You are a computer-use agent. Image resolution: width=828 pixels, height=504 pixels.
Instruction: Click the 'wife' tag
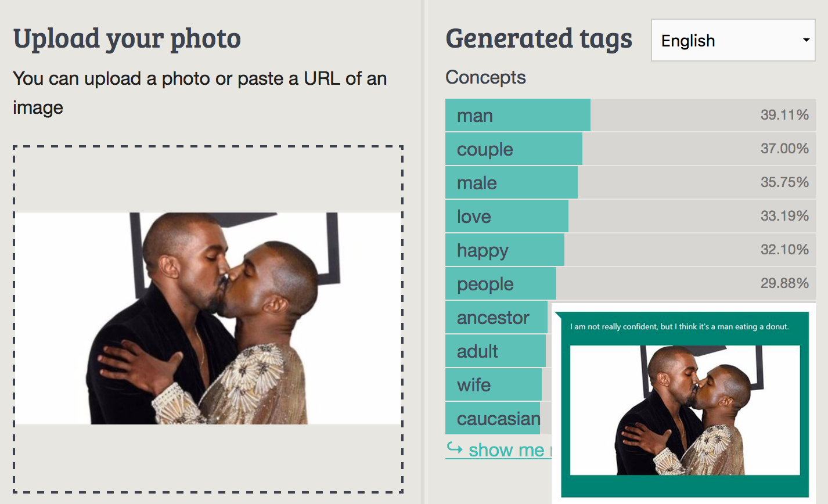point(493,385)
